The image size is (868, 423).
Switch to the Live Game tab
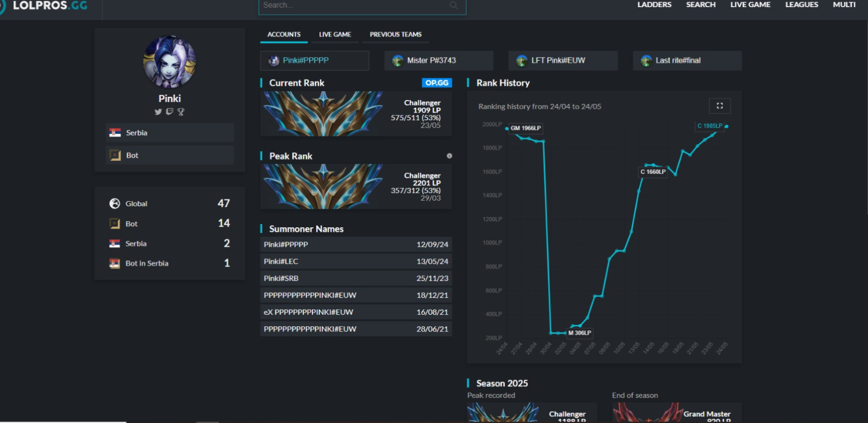(335, 34)
